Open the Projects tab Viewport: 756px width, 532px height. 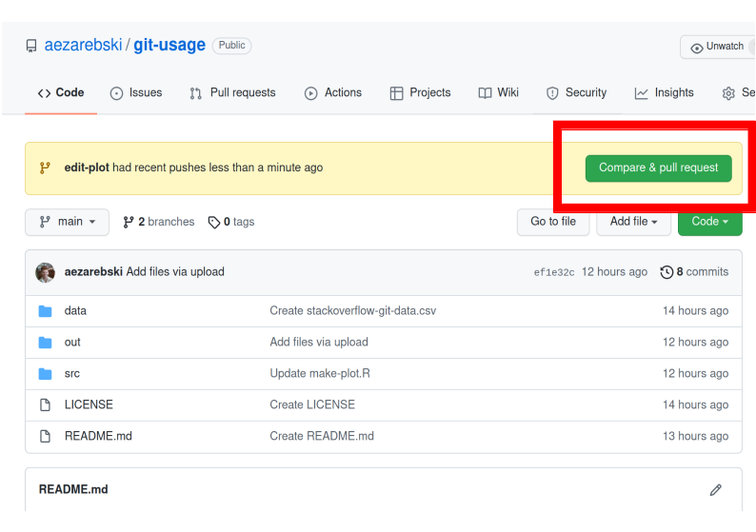420,92
